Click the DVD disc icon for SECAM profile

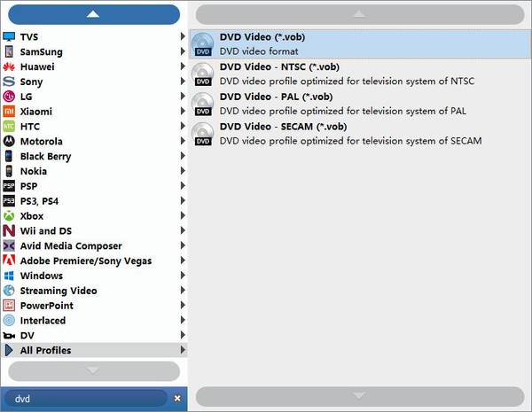point(202,134)
